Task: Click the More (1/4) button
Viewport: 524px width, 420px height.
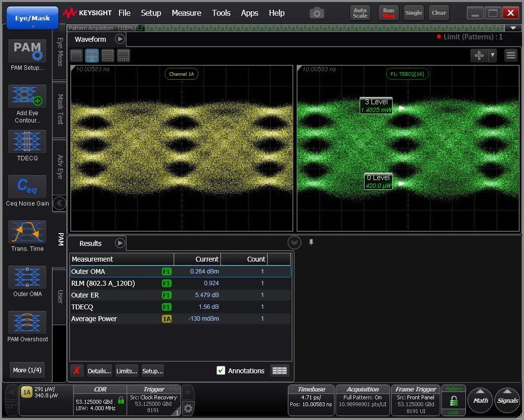Action: click(x=27, y=370)
